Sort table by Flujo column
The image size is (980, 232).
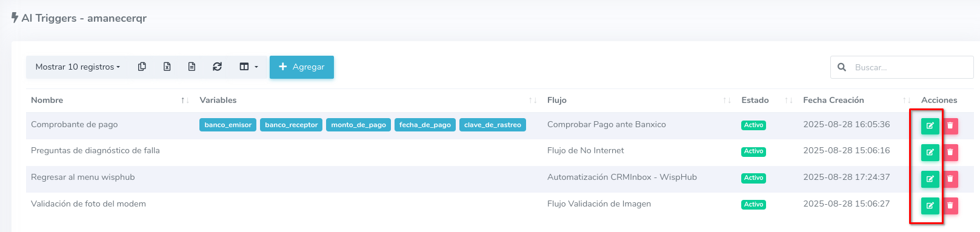coord(639,100)
